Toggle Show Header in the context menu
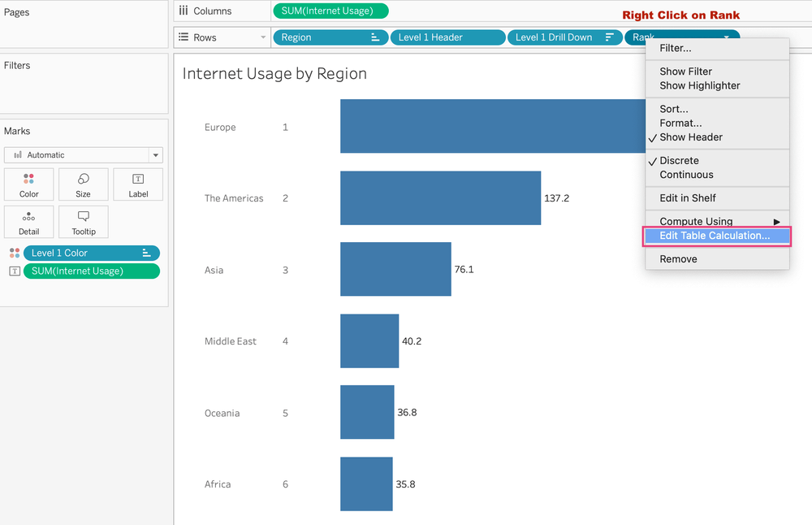This screenshot has width=812, height=525. (x=693, y=137)
